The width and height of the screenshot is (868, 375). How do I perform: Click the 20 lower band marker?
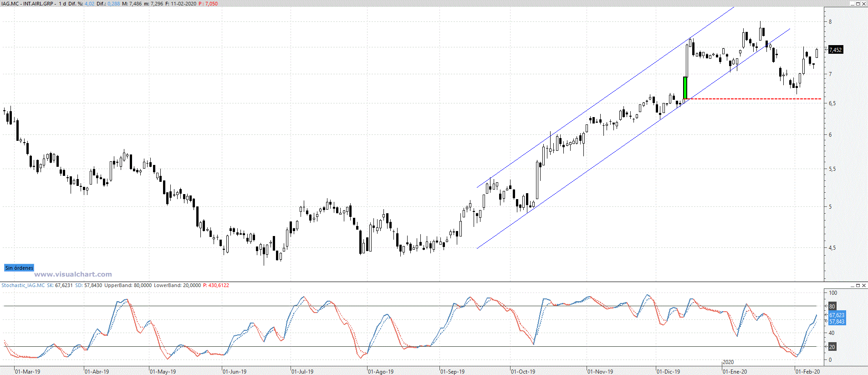coord(832,347)
